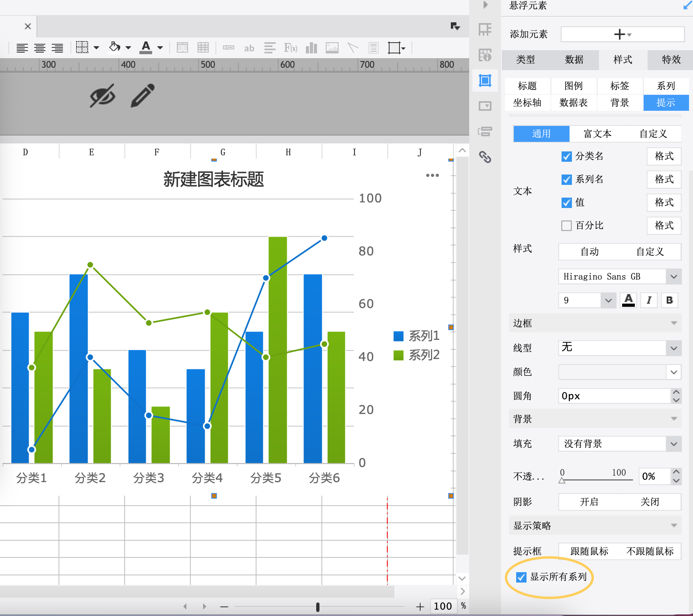Click the ab rich text icon
The height and width of the screenshot is (616, 693).
point(249,48)
